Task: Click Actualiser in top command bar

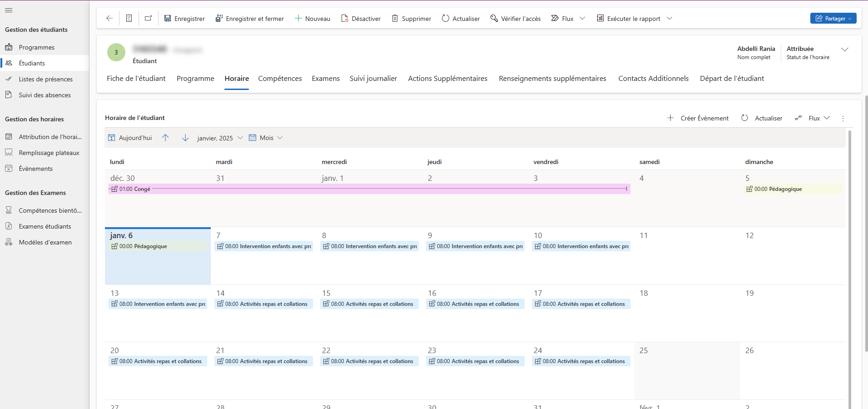Action: point(461,19)
